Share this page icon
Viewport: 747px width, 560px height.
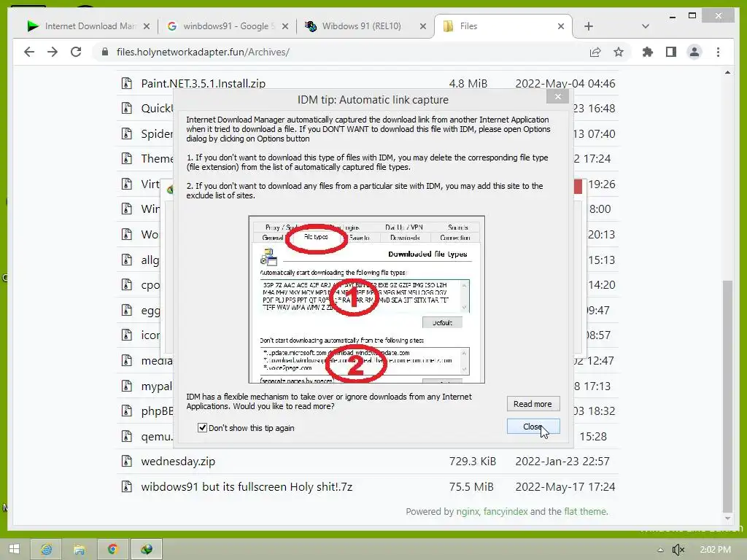point(595,52)
